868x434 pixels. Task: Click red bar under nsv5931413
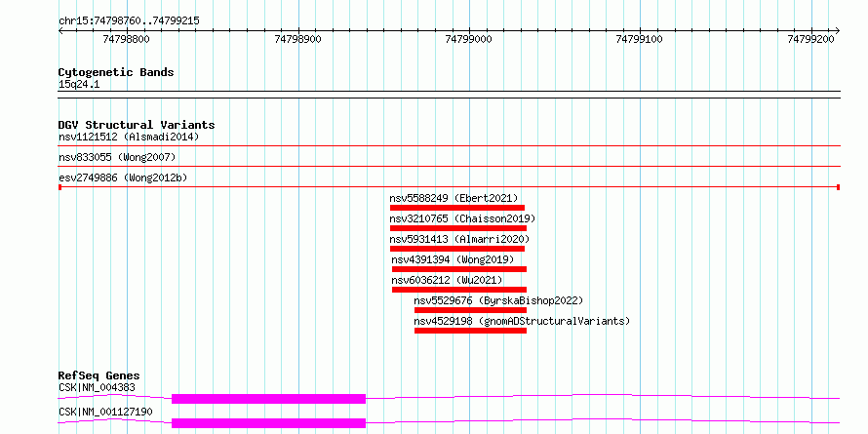click(x=457, y=249)
